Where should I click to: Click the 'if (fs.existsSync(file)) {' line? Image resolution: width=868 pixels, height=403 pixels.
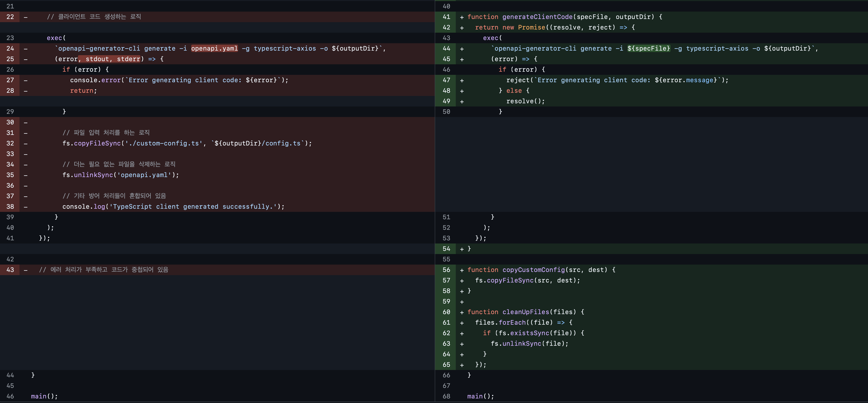click(533, 333)
